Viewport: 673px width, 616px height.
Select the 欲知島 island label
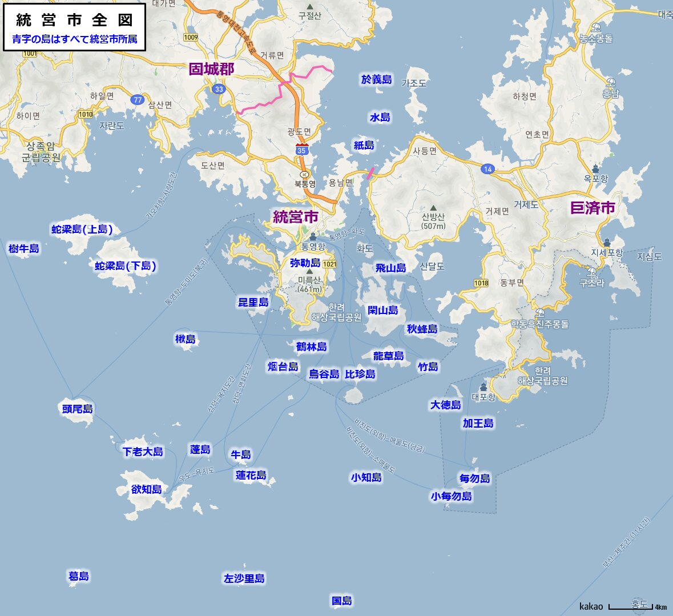tap(147, 489)
